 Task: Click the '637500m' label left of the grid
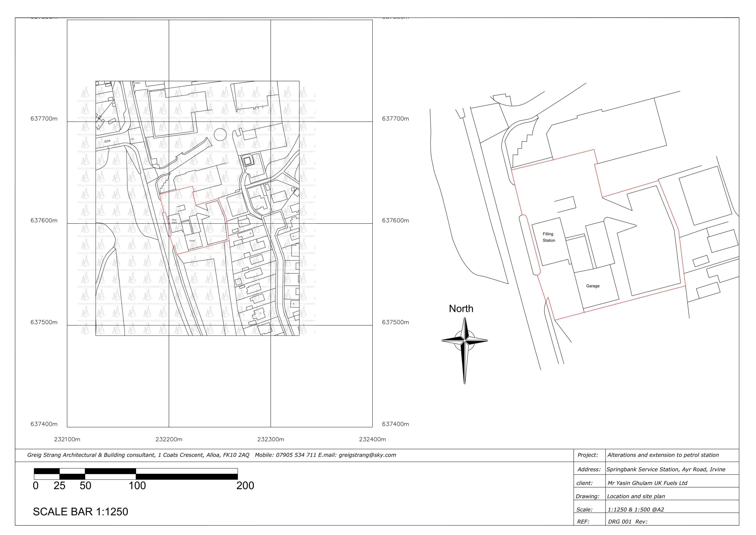tap(44, 322)
